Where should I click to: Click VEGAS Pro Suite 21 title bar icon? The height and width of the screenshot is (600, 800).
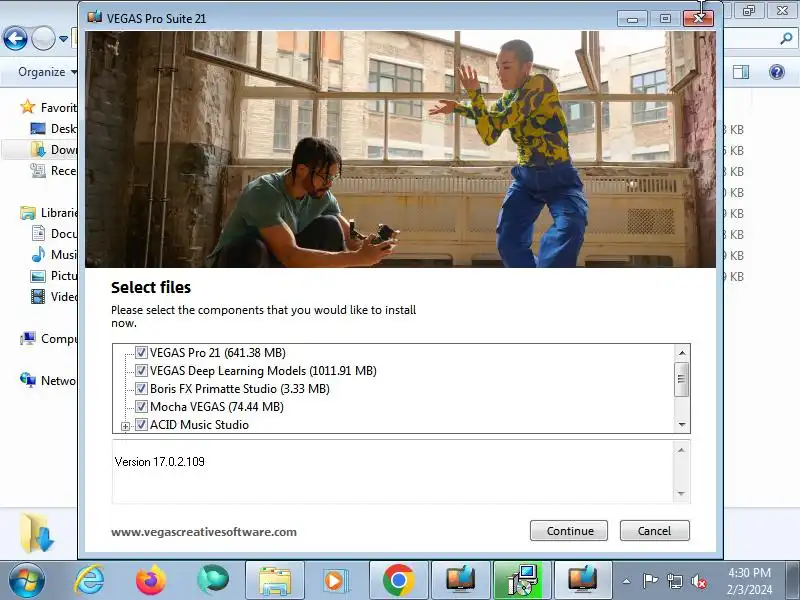94,17
